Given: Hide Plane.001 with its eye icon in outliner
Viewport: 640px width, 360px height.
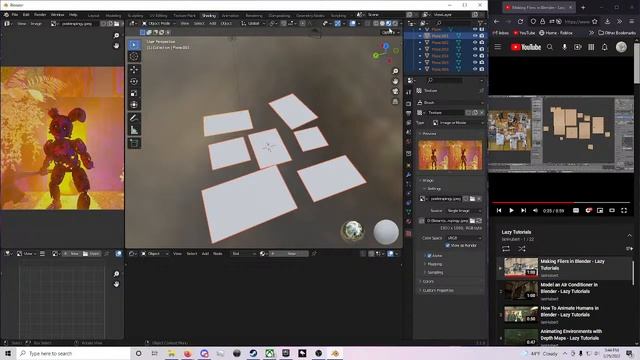Looking at the screenshot, I should (x=475, y=36).
